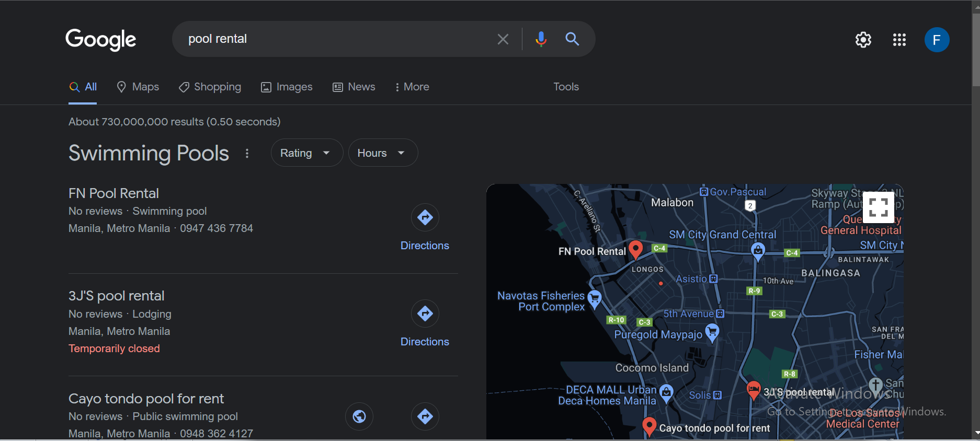Get directions icon for FN Pool Rental
The width and height of the screenshot is (980, 441).
click(x=425, y=217)
